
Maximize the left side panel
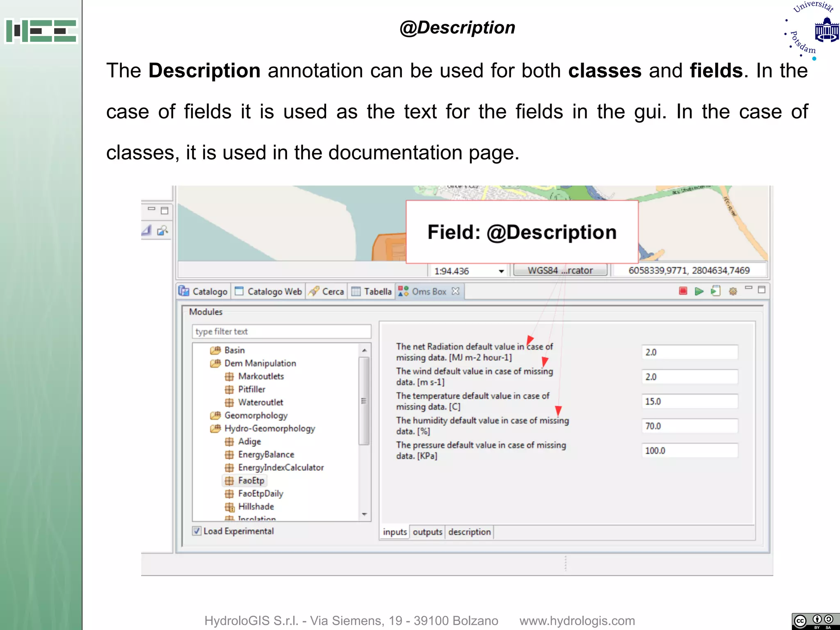[x=164, y=211]
